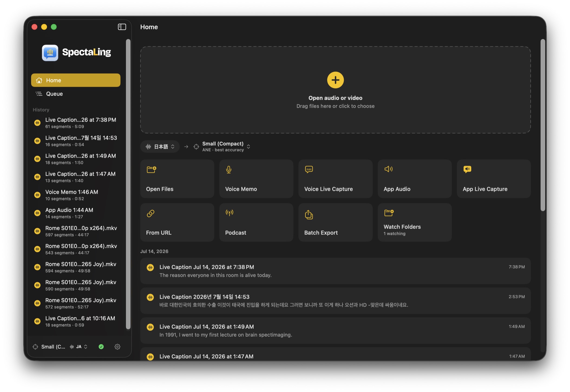The width and height of the screenshot is (570, 392).
Task: Click the yellow plus add-file button
Action: coord(335,80)
